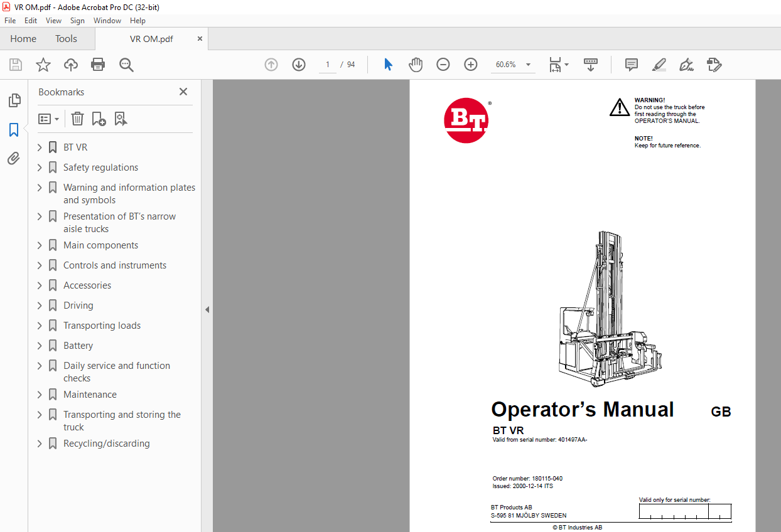Expand the BT VR bookmark

tap(40, 147)
